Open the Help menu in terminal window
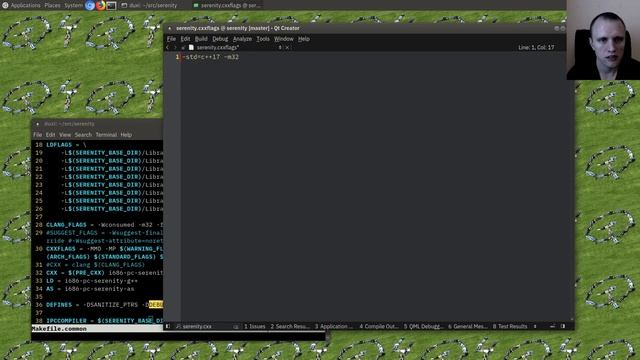The width and height of the screenshot is (640, 360). (x=126, y=135)
